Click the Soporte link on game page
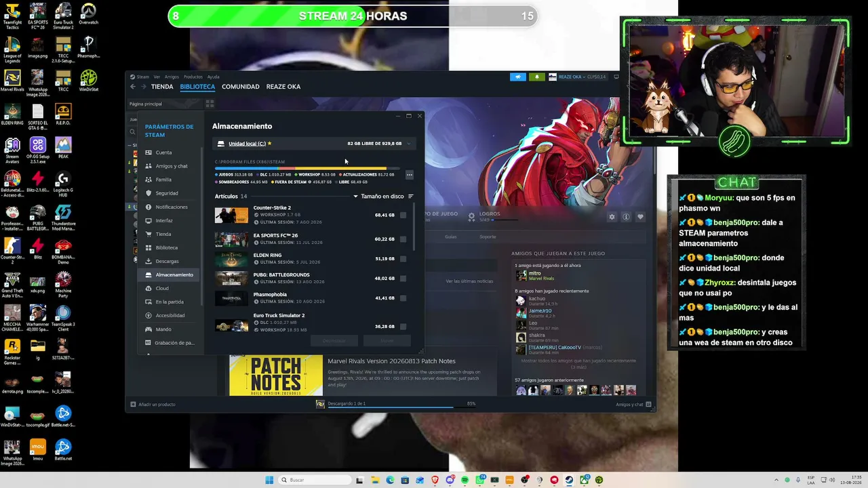Image resolution: width=868 pixels, height=488 pixels. pos(488,237)
